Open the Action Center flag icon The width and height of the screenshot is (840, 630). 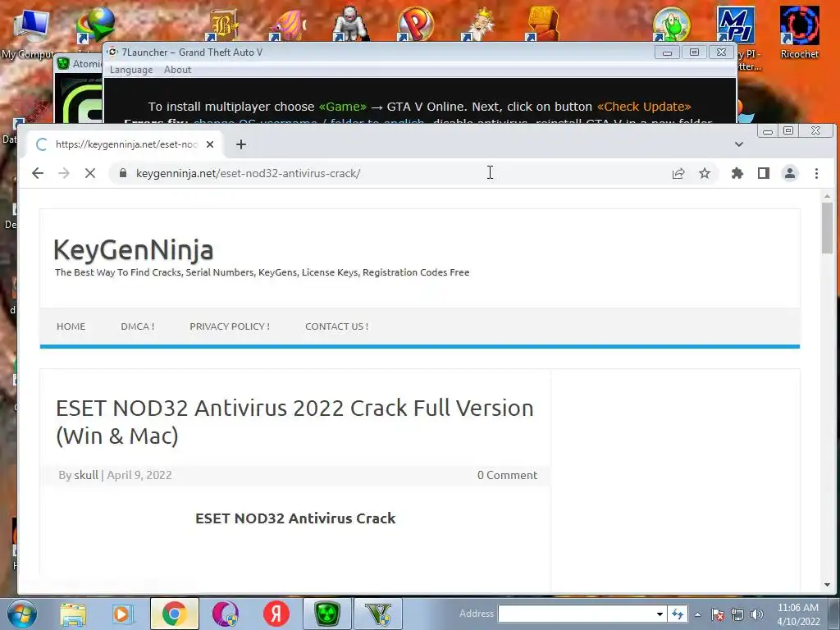click(x=718, y=614)
